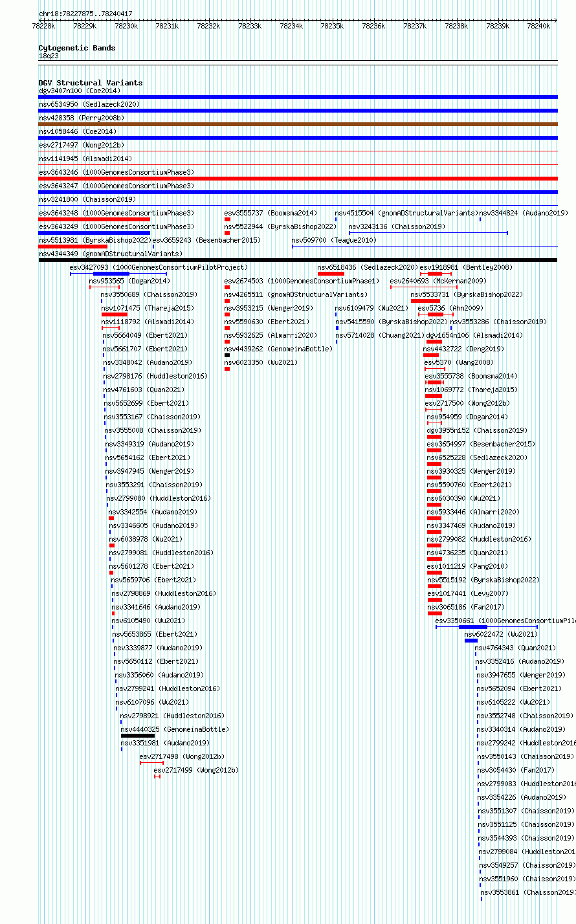The image size is (576, 924).
Task: Click the blue esv3643247 variant bar
Action: pos(298,192)
